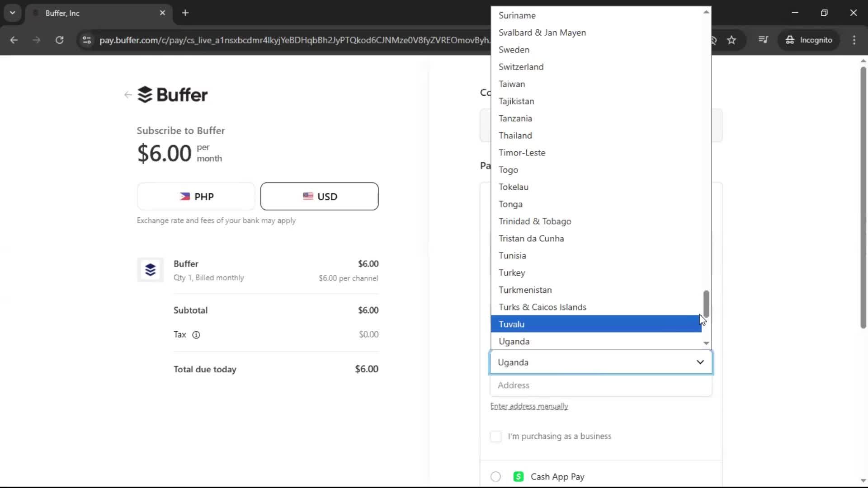The image size is (868, 488).
Task: Check the 'I'm purchasing as a business' checkbox
Action: coord(496,436)
